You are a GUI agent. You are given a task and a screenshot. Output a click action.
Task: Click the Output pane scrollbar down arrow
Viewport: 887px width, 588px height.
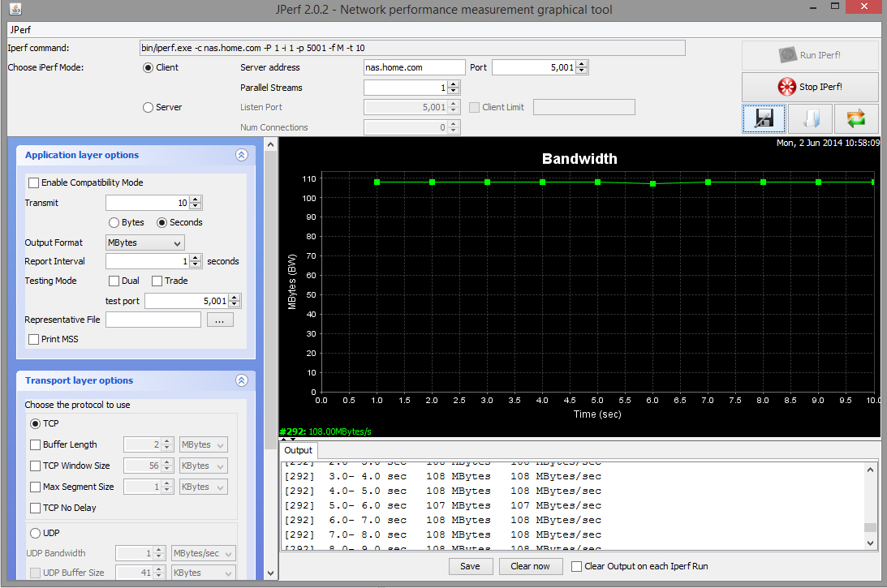[871, 543]
